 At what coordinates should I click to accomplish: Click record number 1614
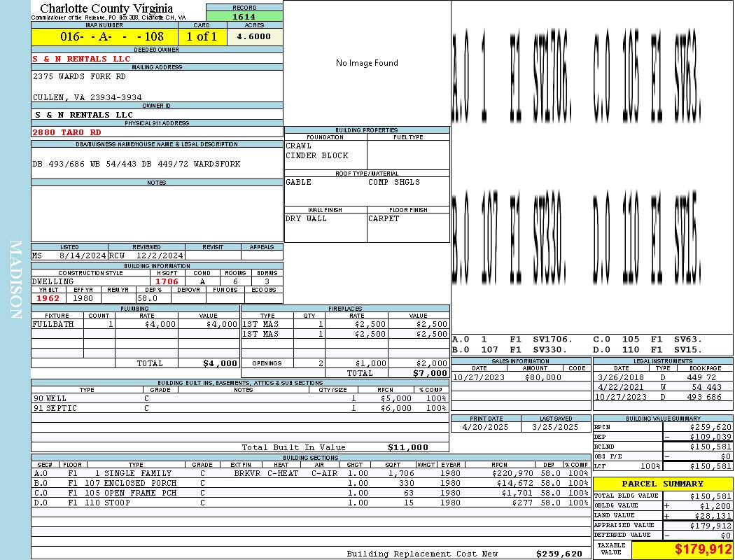click(244, 17)
